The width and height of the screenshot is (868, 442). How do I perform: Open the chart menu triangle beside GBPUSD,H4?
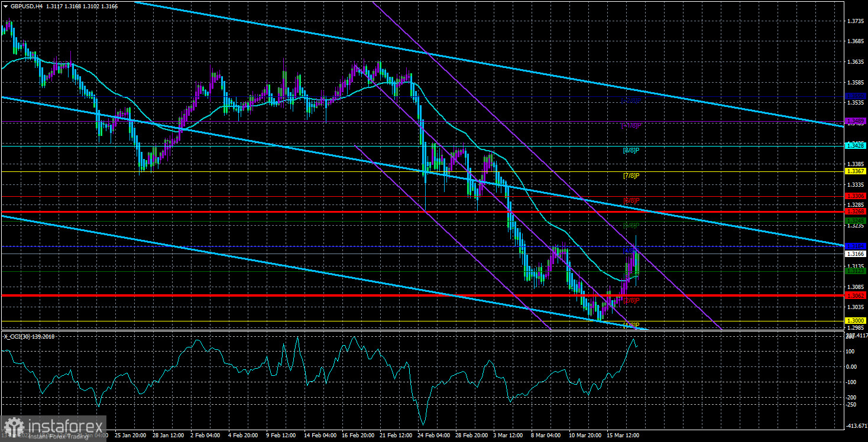coord(5,6)
